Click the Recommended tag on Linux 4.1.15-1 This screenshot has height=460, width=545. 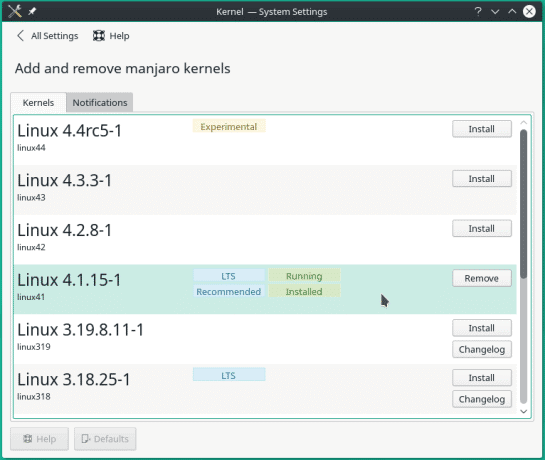pyautogui.click(x=229, y=291)
